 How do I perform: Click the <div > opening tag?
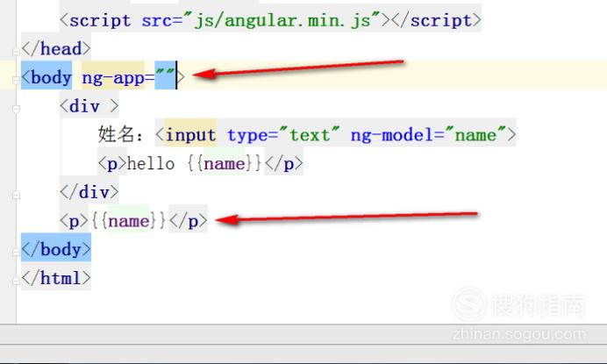click(89, 106)
